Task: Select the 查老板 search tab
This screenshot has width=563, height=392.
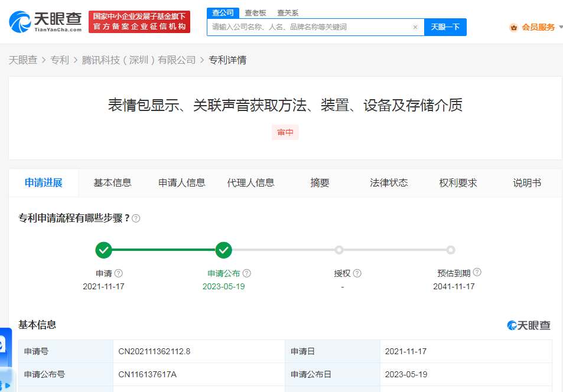Action: 255,13
